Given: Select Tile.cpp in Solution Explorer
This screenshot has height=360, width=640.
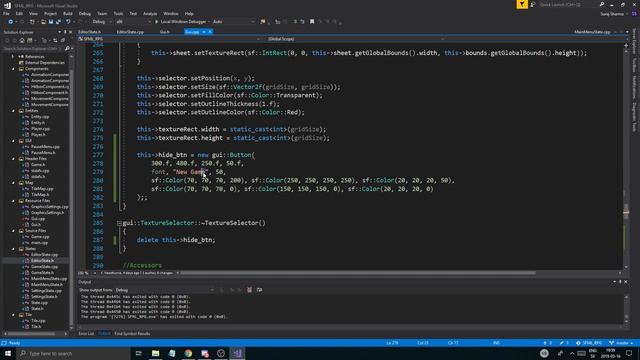Looking at the screenshot, I should pos(38,321).
